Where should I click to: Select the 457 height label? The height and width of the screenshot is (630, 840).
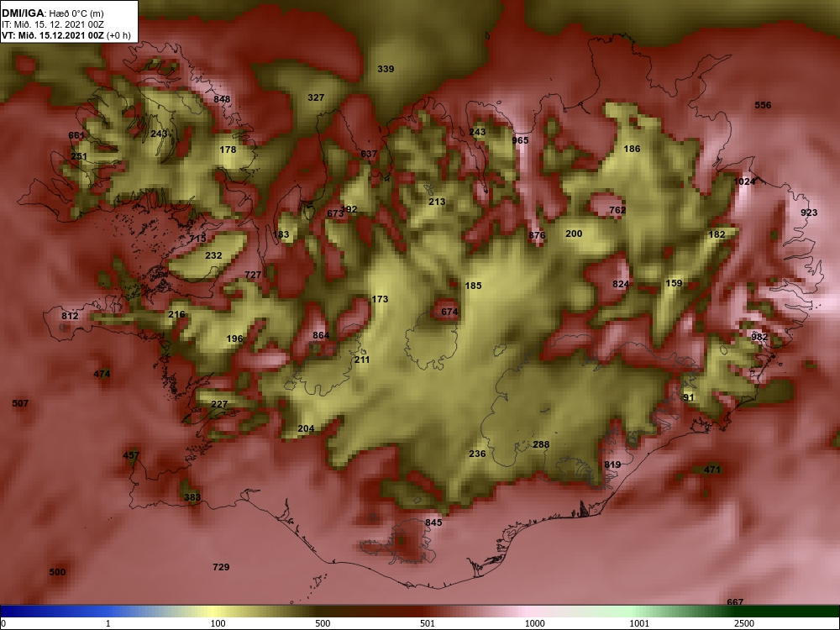pos(131,456)
